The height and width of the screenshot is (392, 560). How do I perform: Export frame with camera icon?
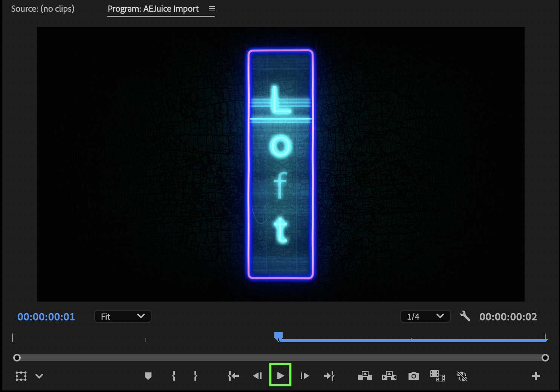(x=413, y=376)
